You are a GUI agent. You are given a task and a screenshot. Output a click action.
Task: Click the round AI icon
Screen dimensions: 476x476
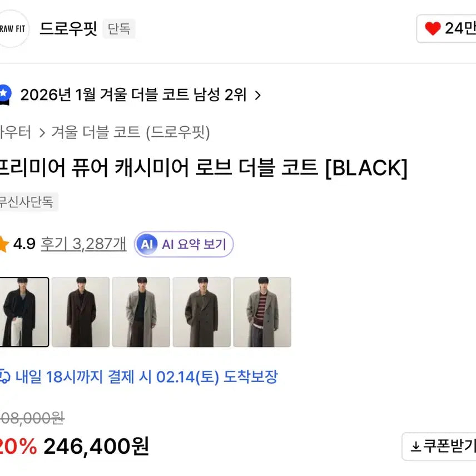pyautogui.click(x=147, y=245)
